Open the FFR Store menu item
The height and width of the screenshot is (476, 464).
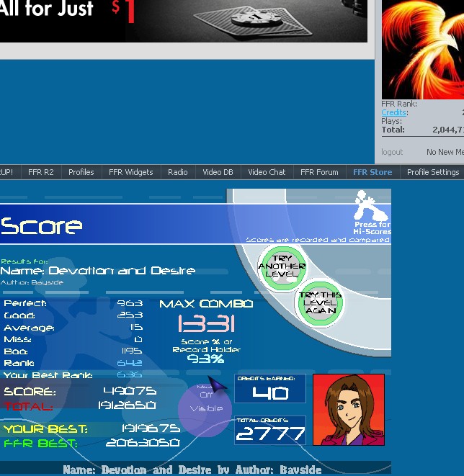click(372, 172)
